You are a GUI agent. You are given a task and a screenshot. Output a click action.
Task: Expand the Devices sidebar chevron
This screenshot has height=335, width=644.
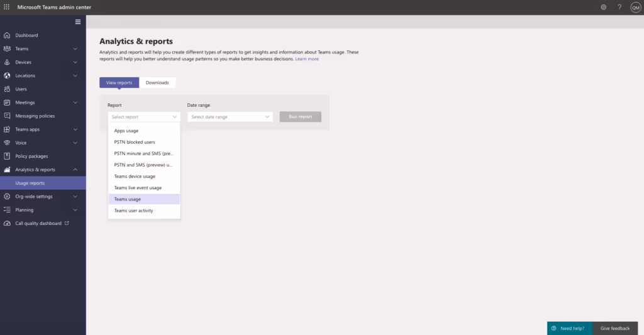(75, 62)
